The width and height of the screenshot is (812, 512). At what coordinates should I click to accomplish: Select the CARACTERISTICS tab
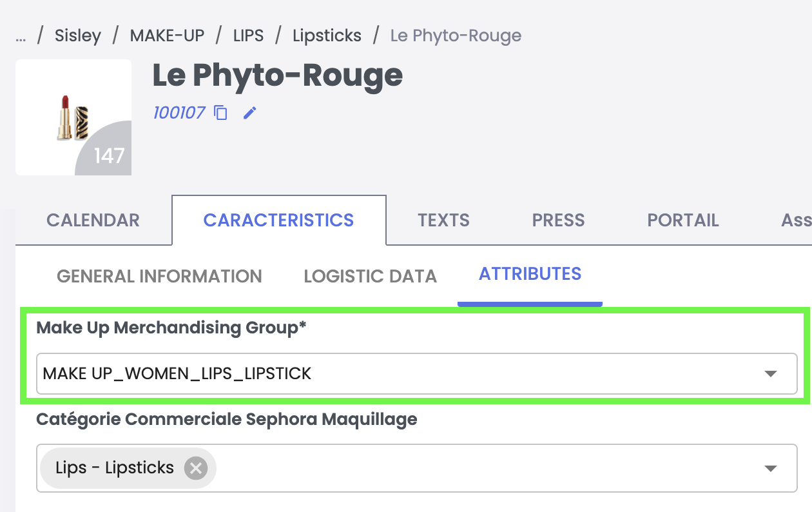[278, 221]
